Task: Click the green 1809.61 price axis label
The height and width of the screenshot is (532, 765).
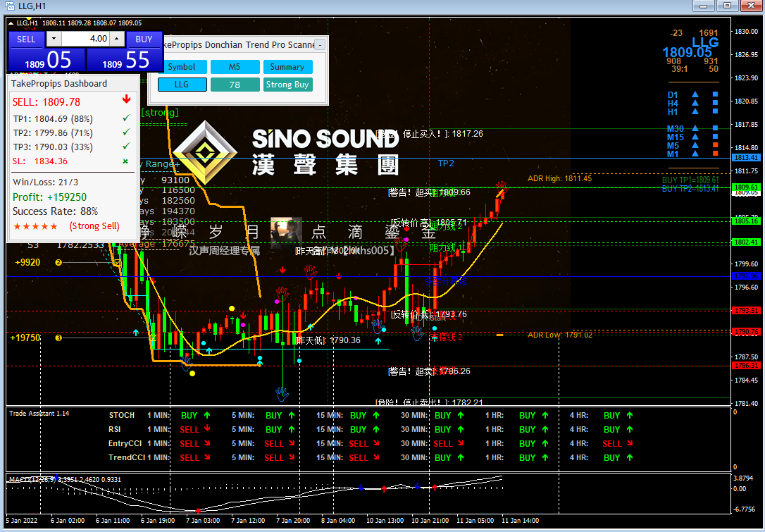Action: click(x=746, y=187)
